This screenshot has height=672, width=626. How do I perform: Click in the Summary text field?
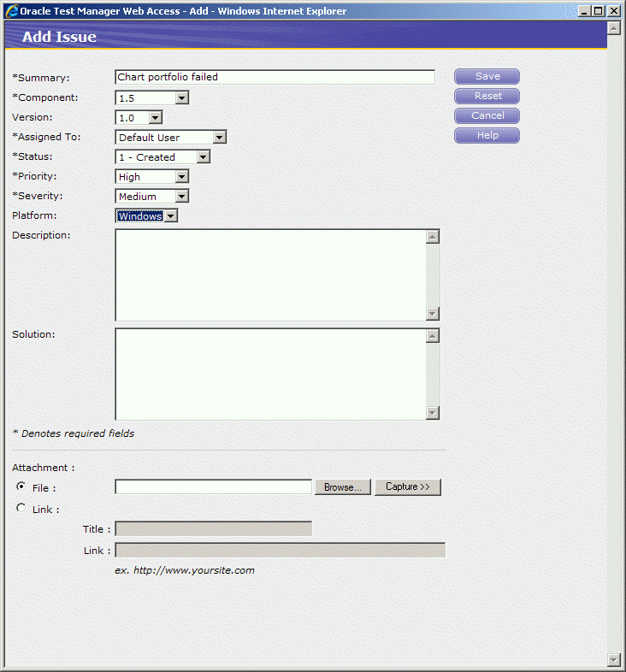click(275, 77)
